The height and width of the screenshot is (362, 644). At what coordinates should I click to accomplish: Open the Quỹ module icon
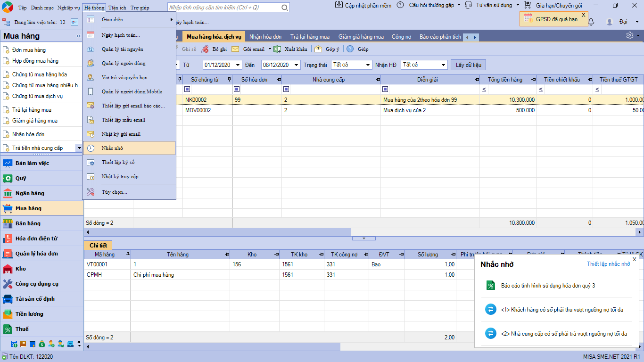(x=8, y=178)
